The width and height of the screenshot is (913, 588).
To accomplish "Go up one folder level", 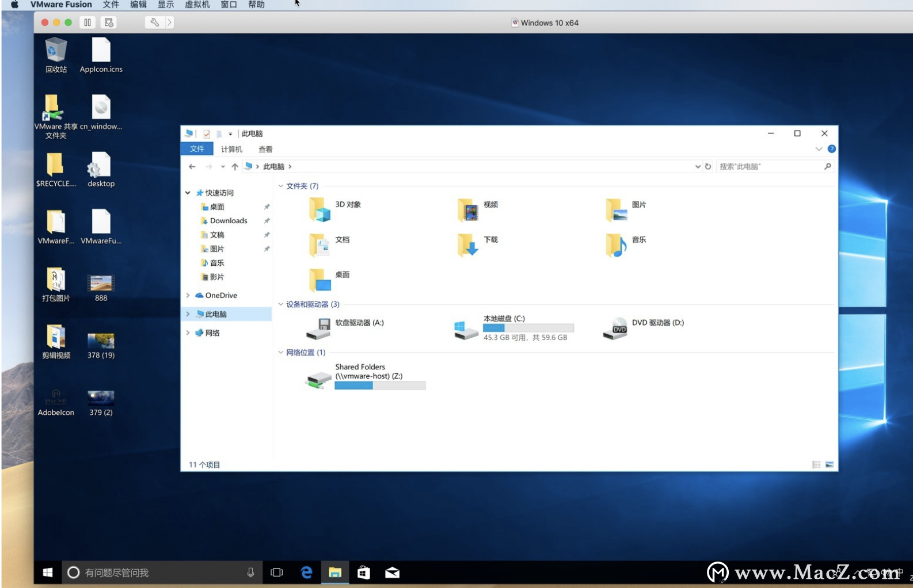I will [x=235, y=166].
